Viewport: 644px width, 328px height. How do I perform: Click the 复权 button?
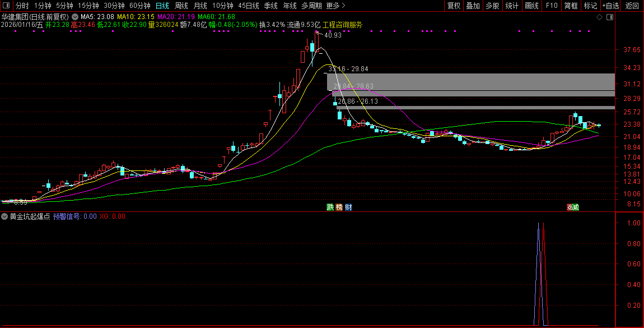pyautogui.click(x=454, y=6)
